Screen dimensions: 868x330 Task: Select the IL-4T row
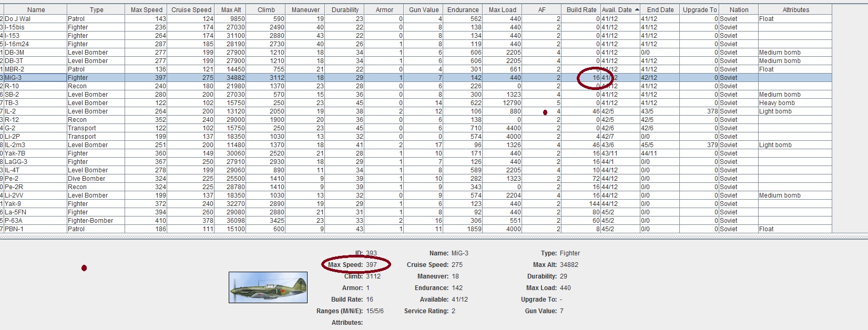416,170
